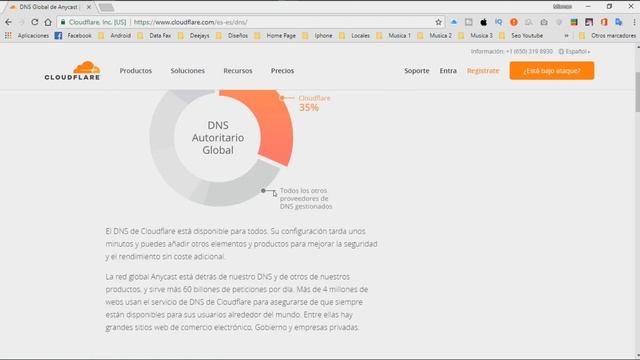Open the Español language selector
This screenshot has width=640, height=360.
pyautogui.click(x=575, y=51)
